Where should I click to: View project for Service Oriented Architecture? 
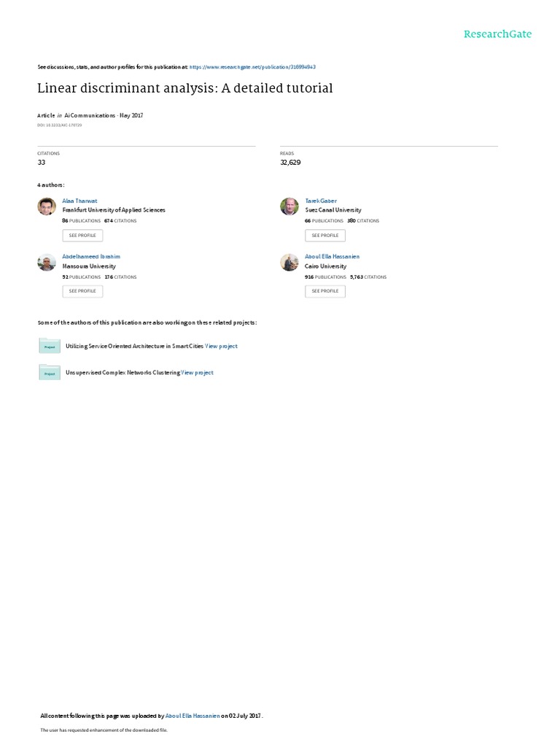(221, 347)
